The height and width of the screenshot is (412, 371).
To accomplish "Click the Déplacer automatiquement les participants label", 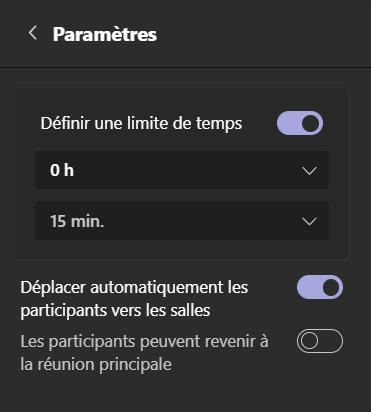I will [x=134, y=299].
